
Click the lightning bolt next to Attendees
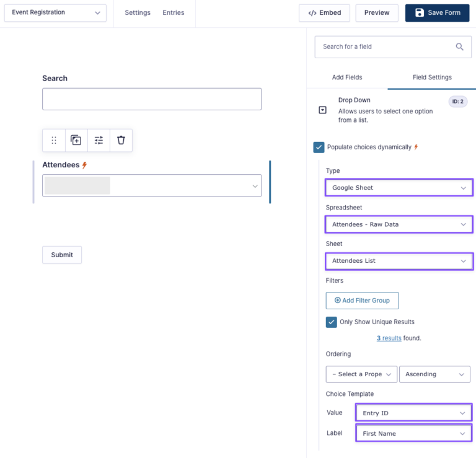[x=85, y=165]
